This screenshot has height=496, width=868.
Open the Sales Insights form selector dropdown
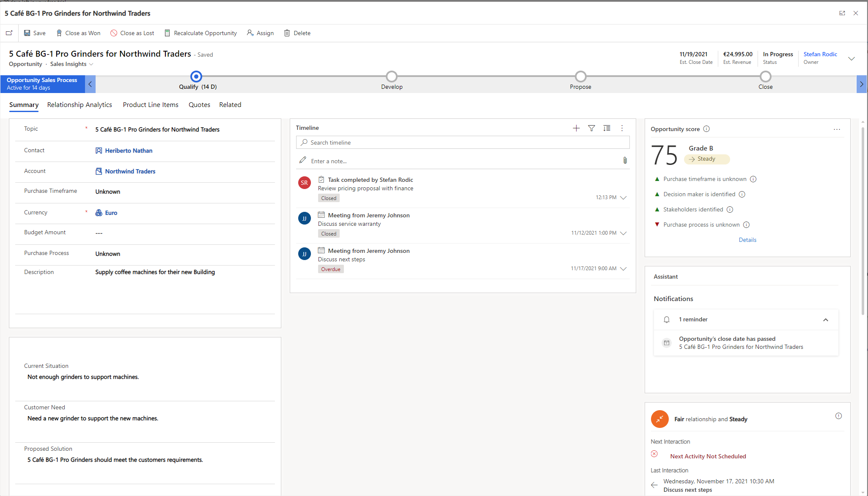[x=71, y=64]
